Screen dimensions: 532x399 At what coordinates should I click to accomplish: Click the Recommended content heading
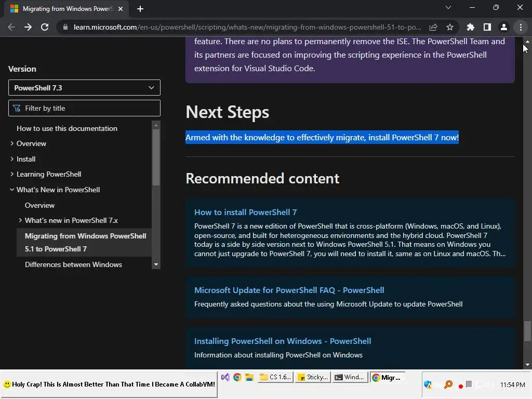262,179
